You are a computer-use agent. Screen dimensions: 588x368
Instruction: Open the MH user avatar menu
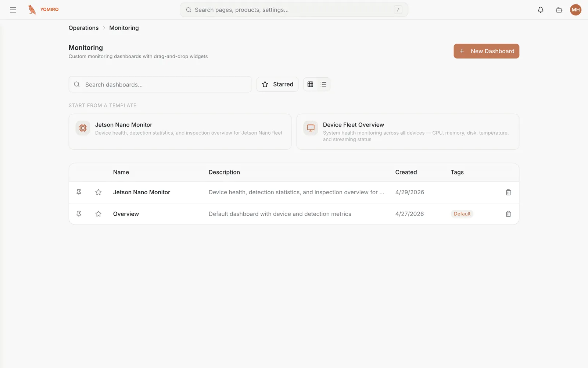(x=576, y=10)
